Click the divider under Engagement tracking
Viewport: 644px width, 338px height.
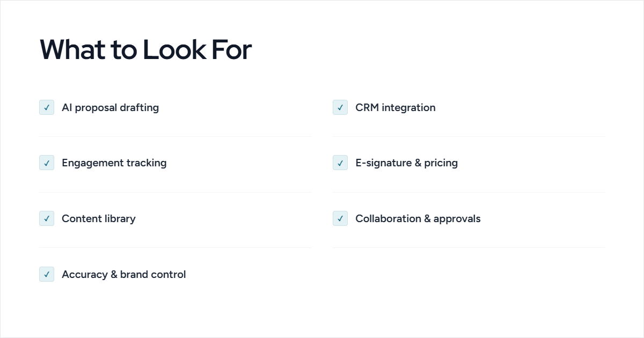[x=175, y=192]
